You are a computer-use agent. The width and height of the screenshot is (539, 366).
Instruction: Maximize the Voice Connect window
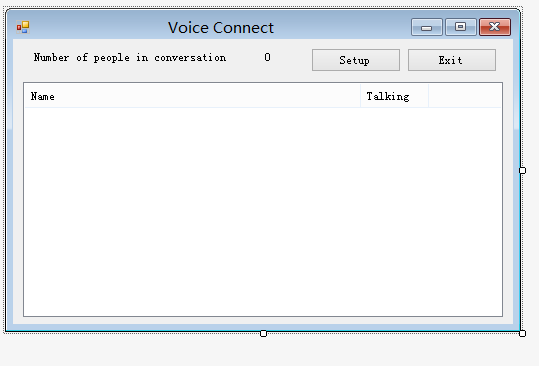pyautogui.click(x=461, y=27)
